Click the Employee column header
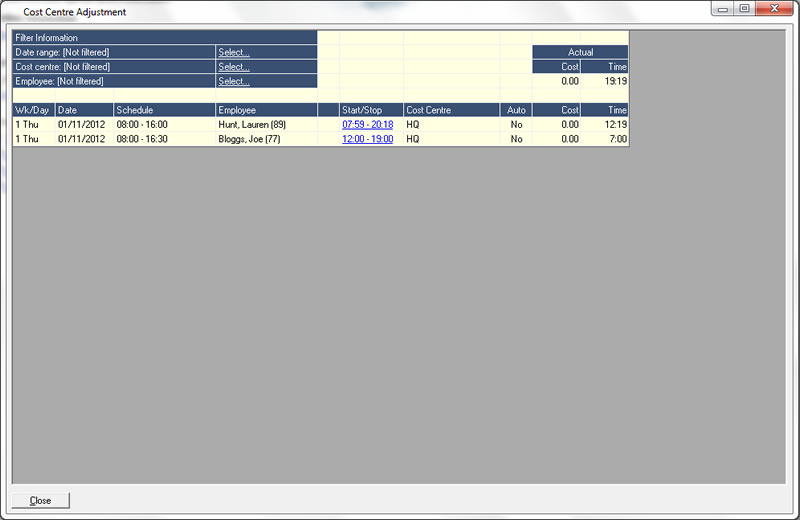Viewport: 800px width, 520px height. (x=265, y=110)
